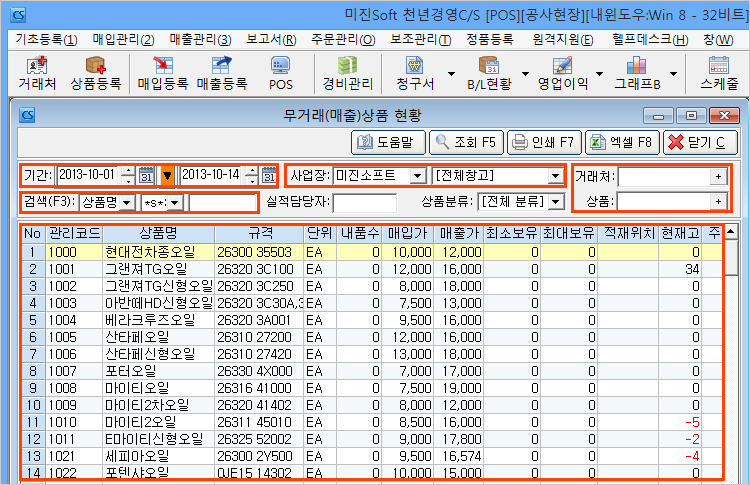Select row 베라크루즈오일
The height and width of the screenshot is (485, 750).
pyautogui.click(x=372, y=320)
